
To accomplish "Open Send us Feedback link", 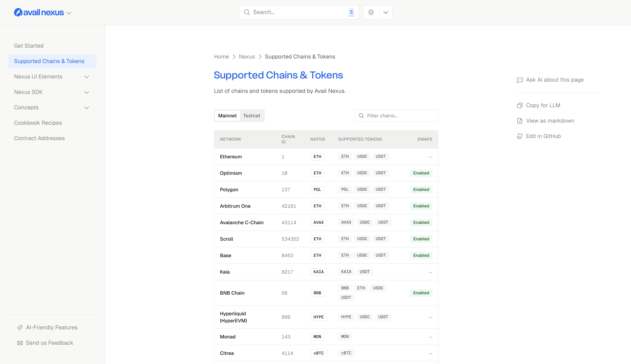I will click(x=50, y=343).
